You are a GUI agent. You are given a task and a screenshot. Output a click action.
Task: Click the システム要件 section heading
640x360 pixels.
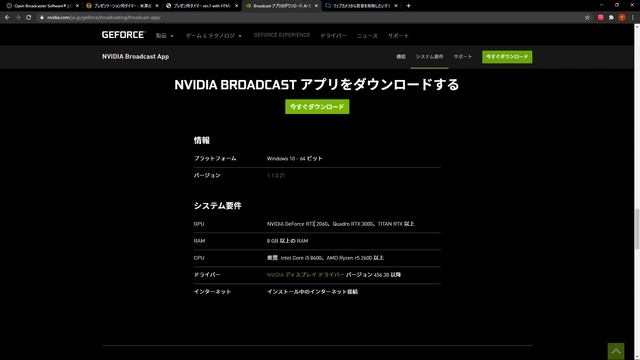click(x=218, y=206)
